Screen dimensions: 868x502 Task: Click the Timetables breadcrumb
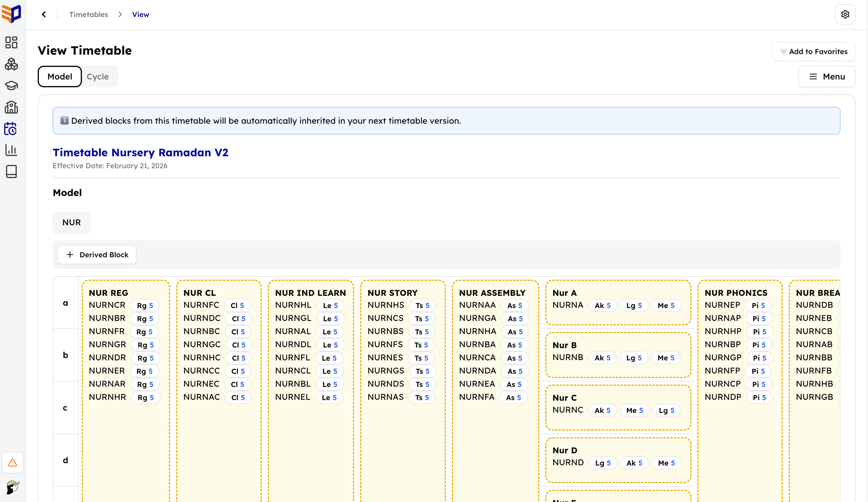(x=89, y=14)
